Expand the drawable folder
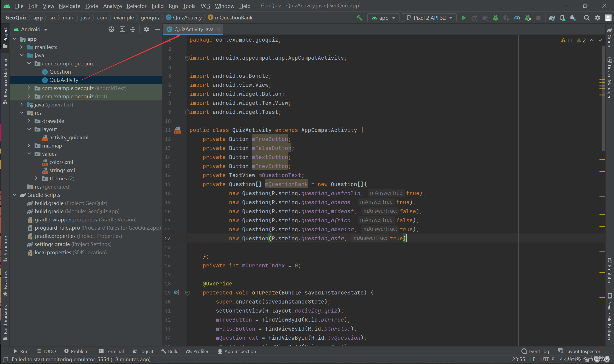 click(29, 121)
